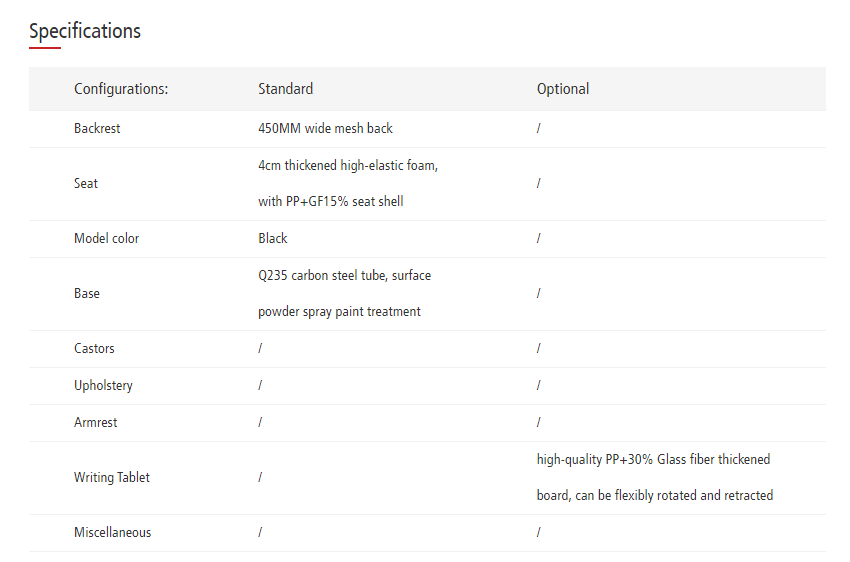Click the Black model color value
This screenshot has height=562, width=850.
[272, 239]
